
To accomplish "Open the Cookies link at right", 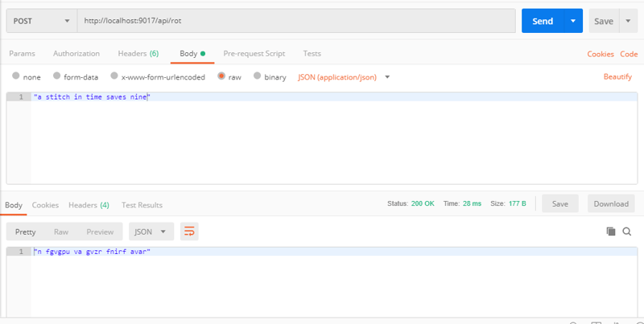I will (601, 54).
